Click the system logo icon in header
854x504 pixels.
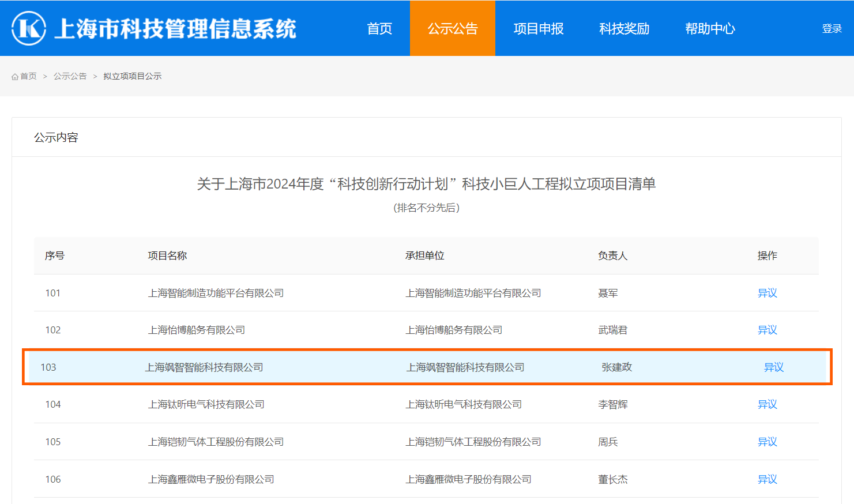(29, 28)
